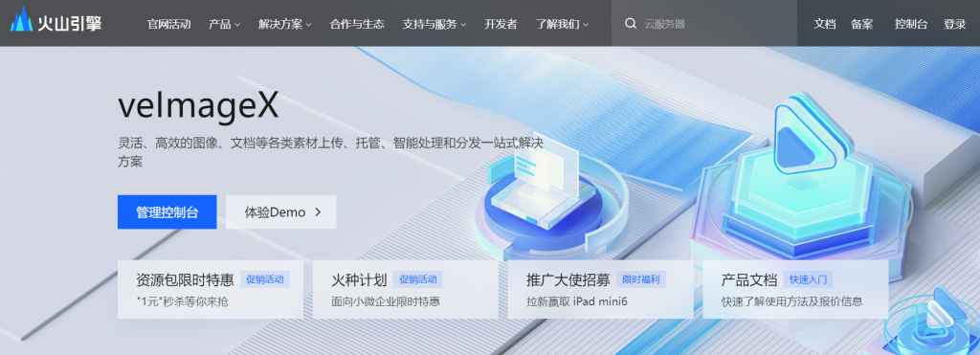The width and height of the screenshot is (980, 355).
Task: Click the 体验Demo button
Action: click(281, 211)
